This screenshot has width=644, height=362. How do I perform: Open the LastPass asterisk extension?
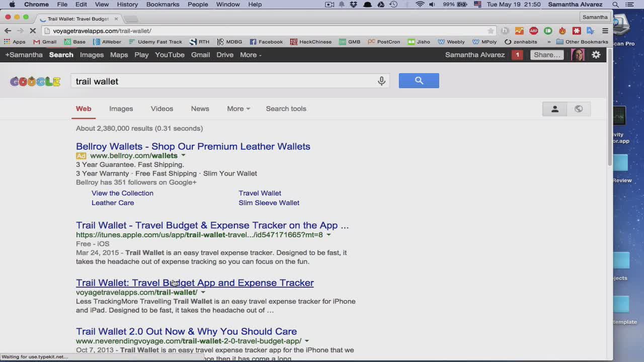point(577,31)
